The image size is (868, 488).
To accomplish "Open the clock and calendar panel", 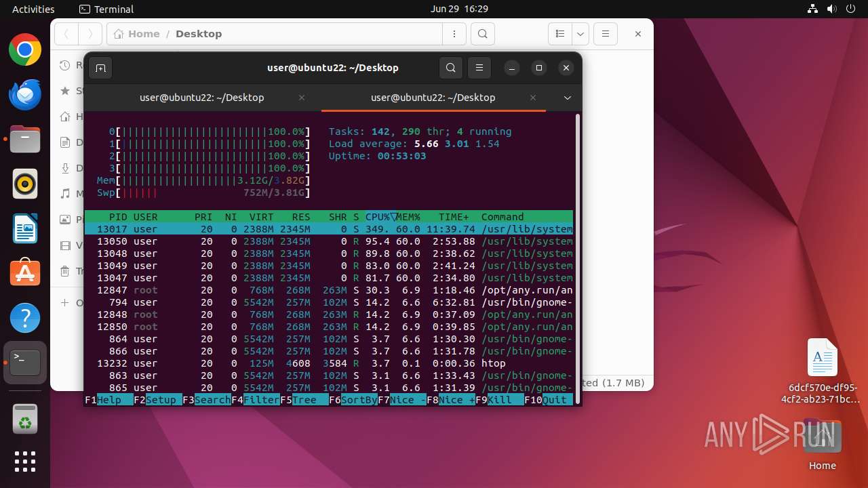I will coord(459,9).
